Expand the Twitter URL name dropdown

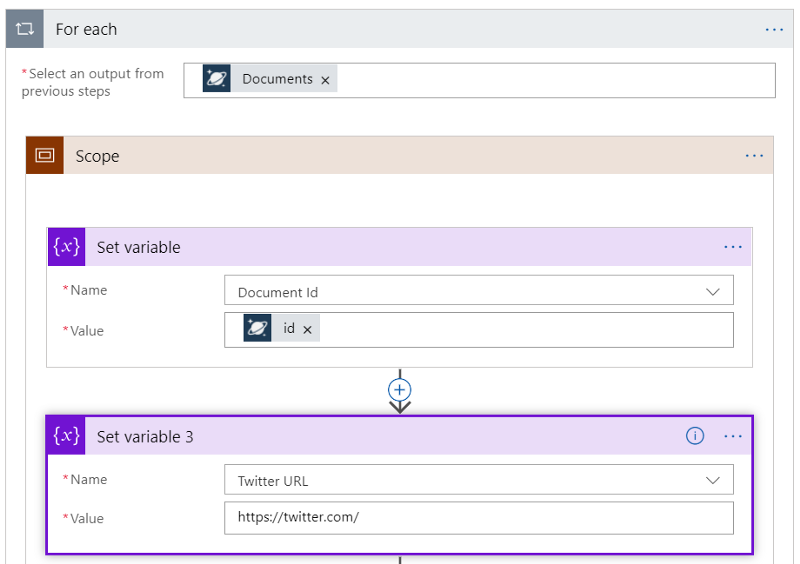click(x=712, y=481)
